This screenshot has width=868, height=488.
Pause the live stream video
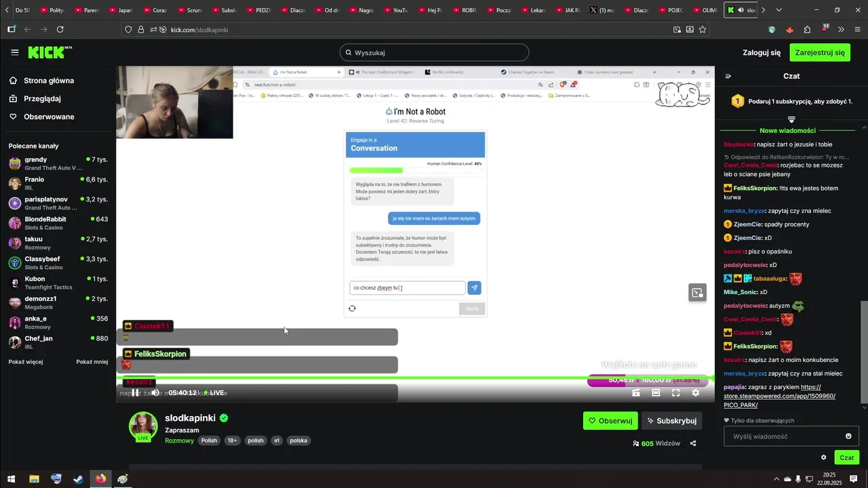coord(136,392)
